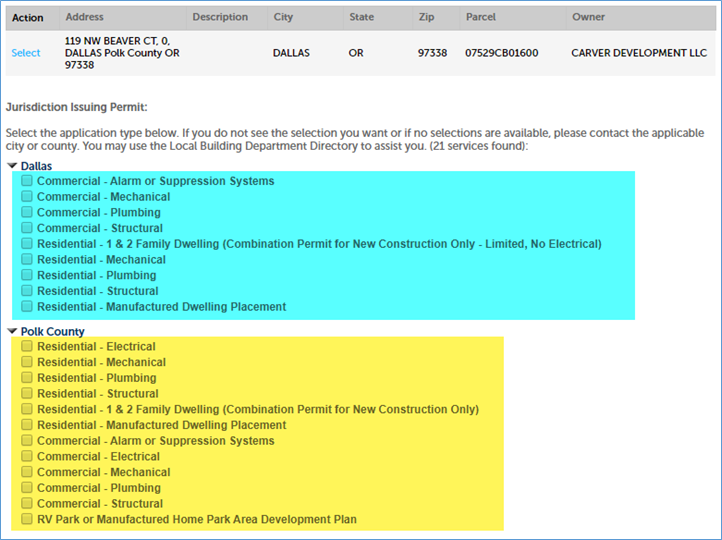Collapse the Polk County jurisdiction section
722x540 pixels.
click(12, 332)
